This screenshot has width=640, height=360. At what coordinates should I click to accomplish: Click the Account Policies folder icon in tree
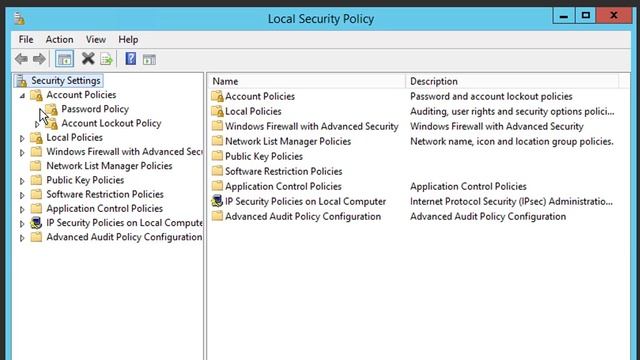tap(36, 95)
